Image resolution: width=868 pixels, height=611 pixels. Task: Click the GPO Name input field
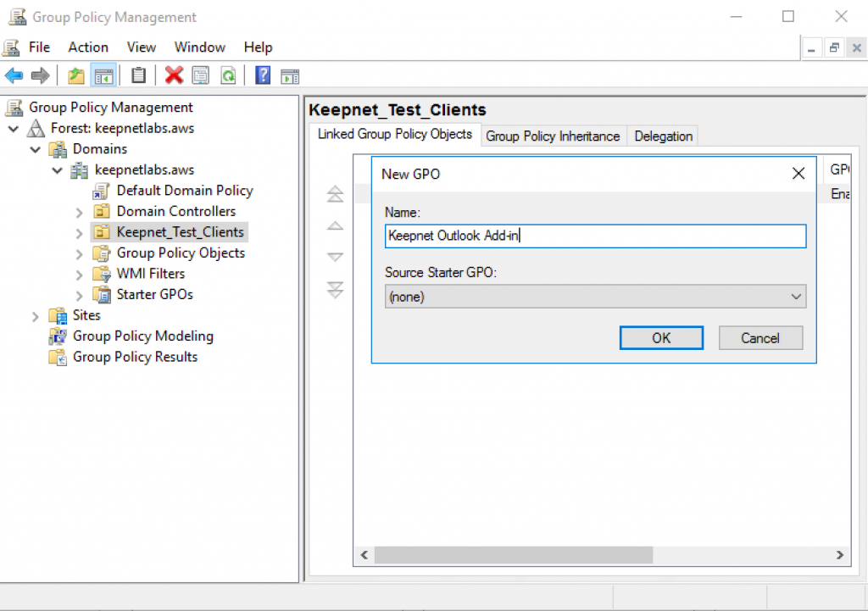pos(595,236)
